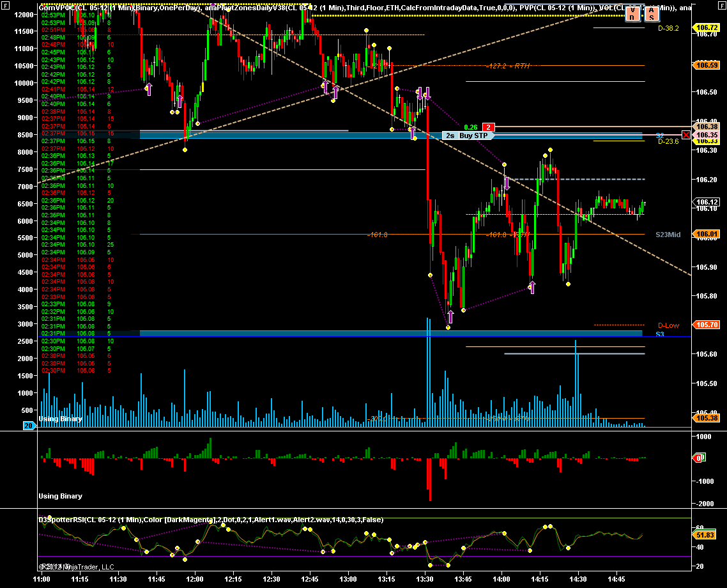Click the 14:45 label on the time axis

point(616,579)
